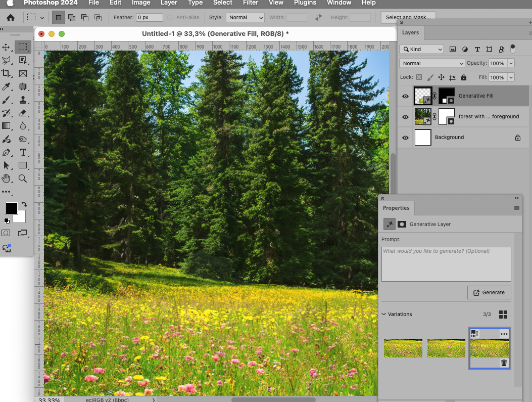Switch to the Layers tab
The image size is (532, 402).
[x=410, y=33]
